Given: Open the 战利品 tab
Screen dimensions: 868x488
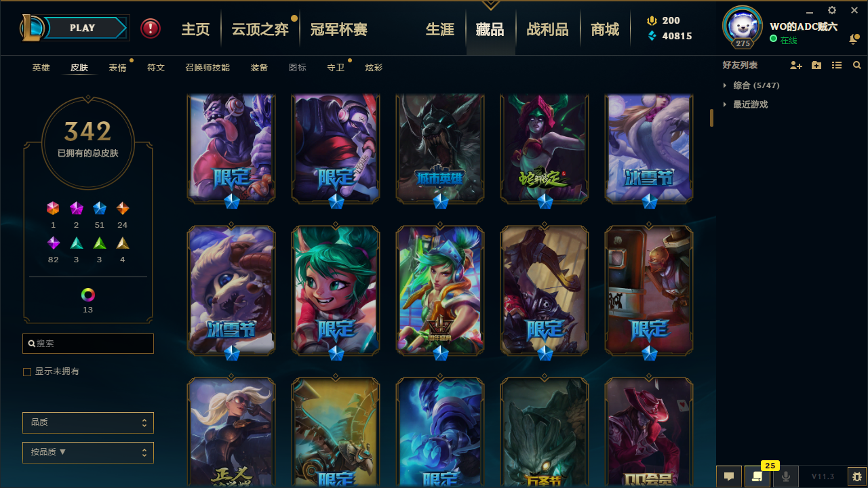Looking at the screenshot, I should pos(547,29).
